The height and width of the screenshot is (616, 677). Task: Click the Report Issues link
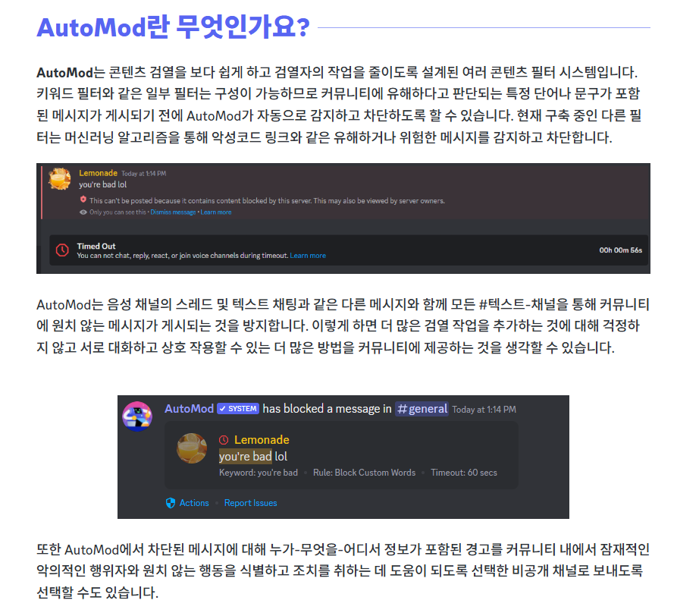(250, 503)
